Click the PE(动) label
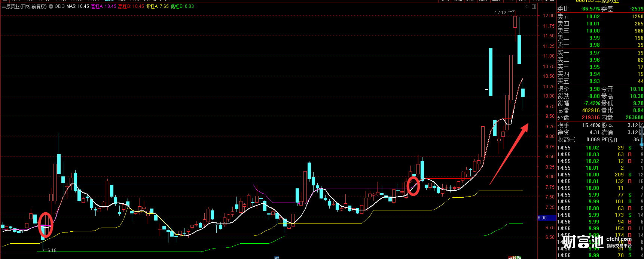The width and height of the screenshot is (644, 259). pos(609,139)
